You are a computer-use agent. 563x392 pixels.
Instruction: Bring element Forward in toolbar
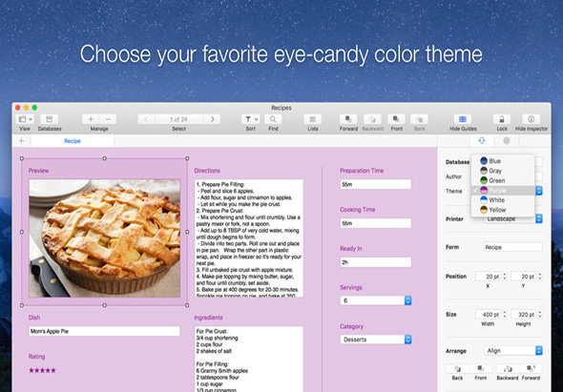click(x=348, y=119)
